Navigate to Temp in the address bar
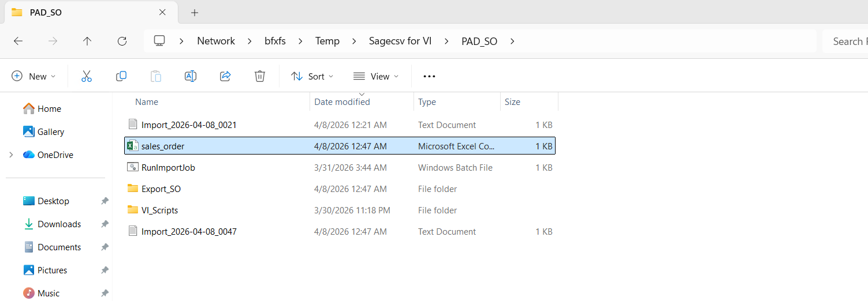The image size is (868, 301). [327, 41]
